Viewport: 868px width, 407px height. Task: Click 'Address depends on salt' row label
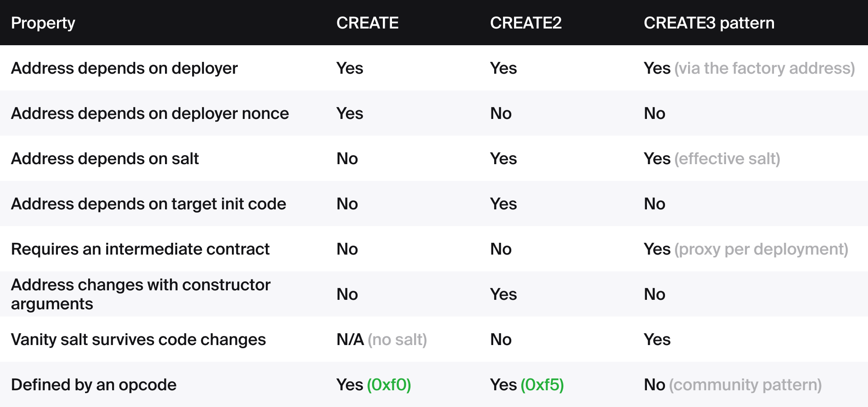click(x=105, y=159)
